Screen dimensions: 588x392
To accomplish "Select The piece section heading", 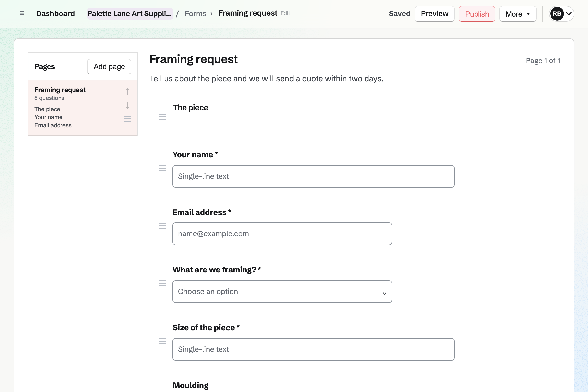I will pyautogui.click(x=190, y=108).
